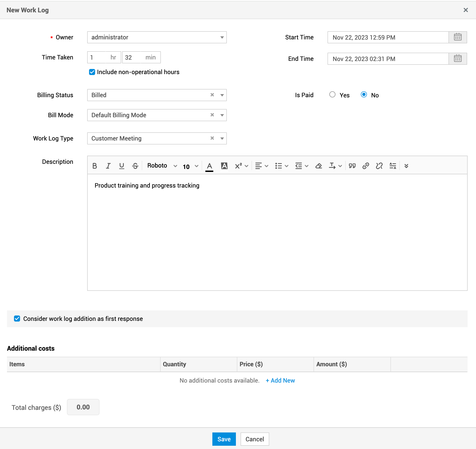The width and height of the screenshot is (476, 449).
Task: Open Start Time calendar picker
Action: (x=458, y=37)
